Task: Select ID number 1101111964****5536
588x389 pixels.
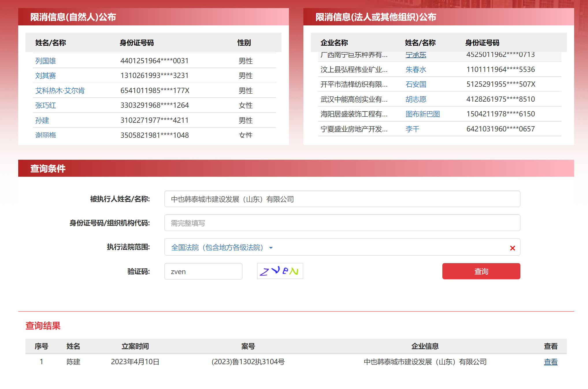Action: (x=500, y=70)
